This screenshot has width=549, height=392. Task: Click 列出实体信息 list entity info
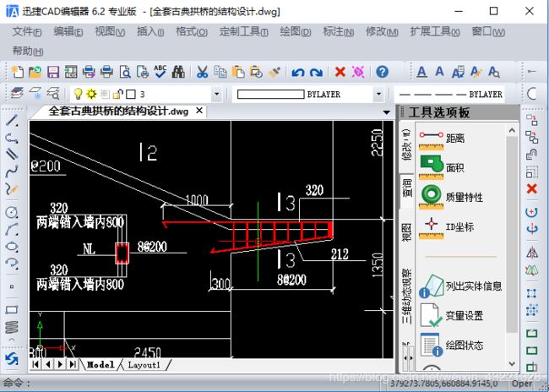point(460,286)
